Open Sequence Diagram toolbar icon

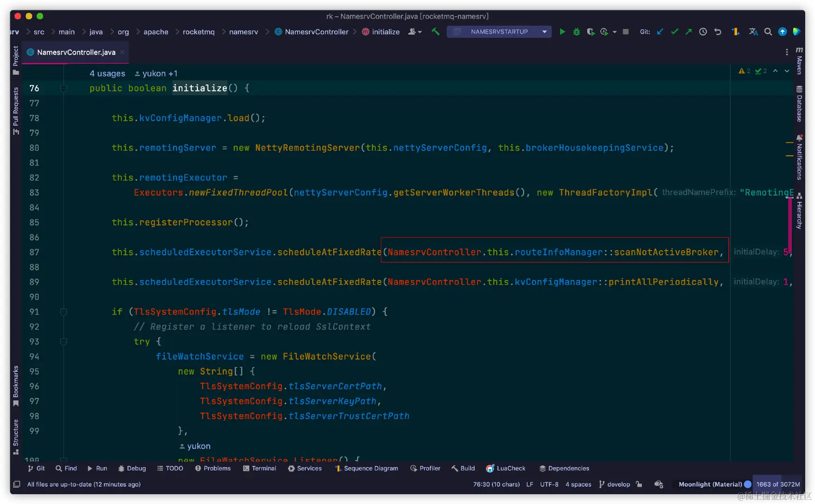(736, 32)
